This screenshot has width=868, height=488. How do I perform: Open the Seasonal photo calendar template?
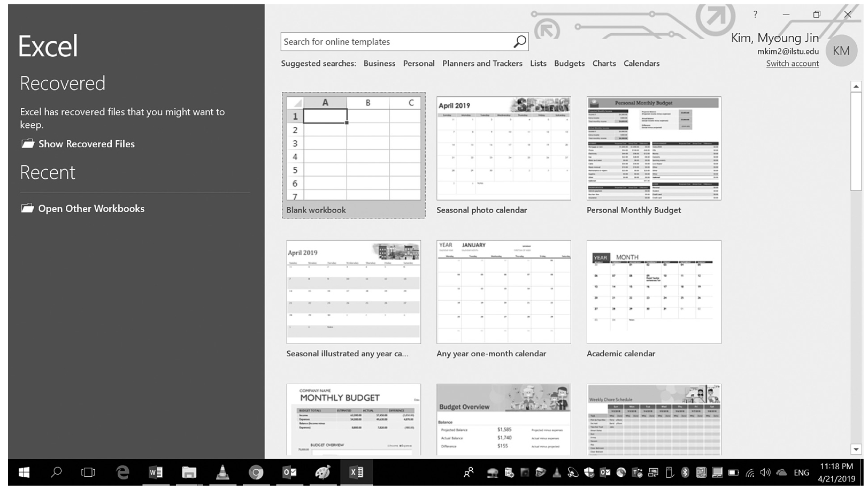pos(503,155)
